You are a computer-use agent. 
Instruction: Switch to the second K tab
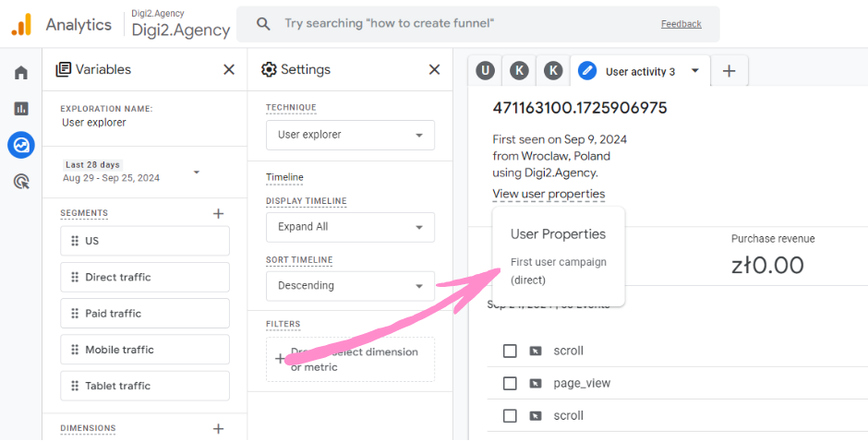tap(553, 71)
